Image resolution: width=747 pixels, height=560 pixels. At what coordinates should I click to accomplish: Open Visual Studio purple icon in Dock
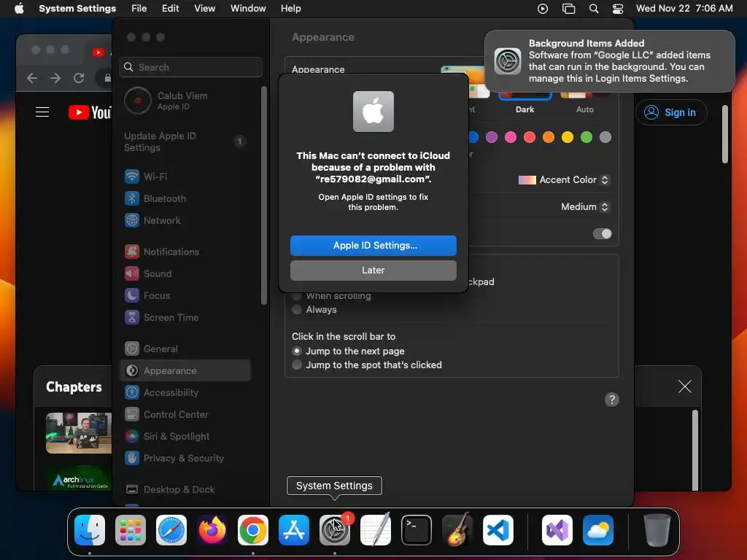tap(557, 530)
